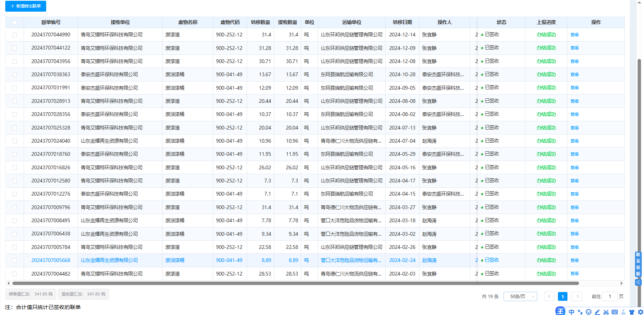This screenshot has width=644, height=315.
Task: Open the 50条/页 page size dropdown
Action: click(x=520, y=297)
